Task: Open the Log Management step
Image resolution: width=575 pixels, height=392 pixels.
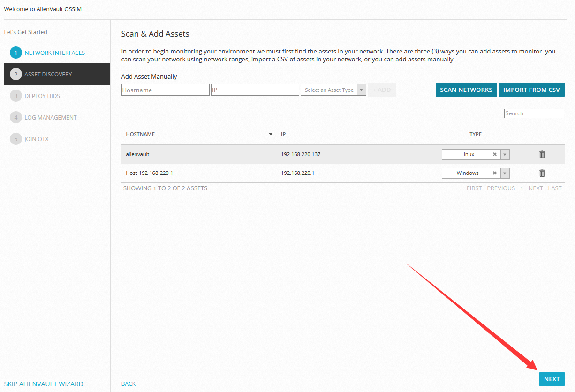Action: (51, 117)
